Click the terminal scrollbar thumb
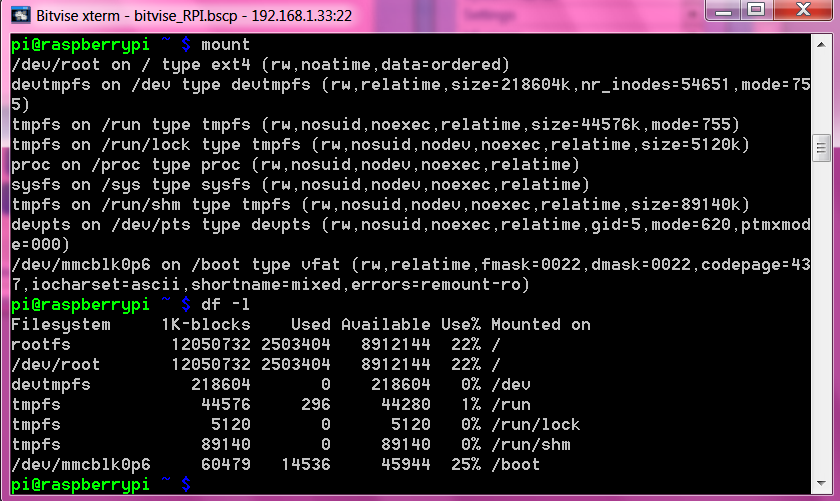Viewport: 840px width, 501px height. coord(821,150)
